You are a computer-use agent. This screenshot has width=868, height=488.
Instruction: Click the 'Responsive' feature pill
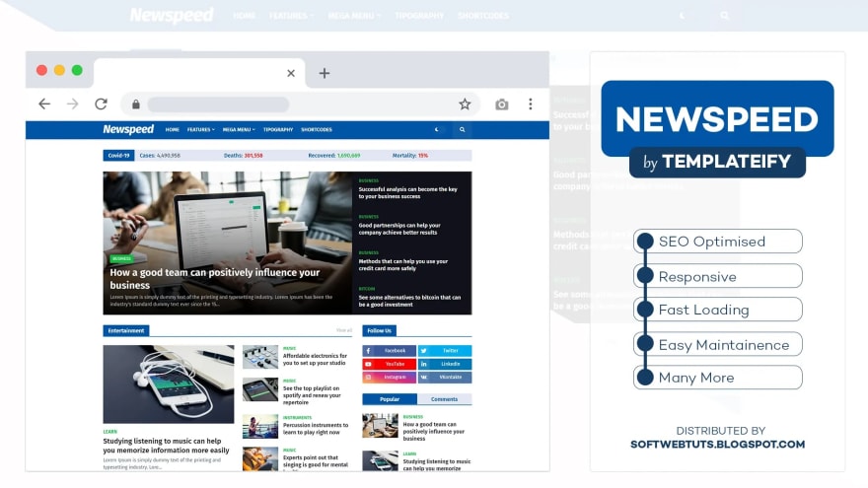point(718,275)
